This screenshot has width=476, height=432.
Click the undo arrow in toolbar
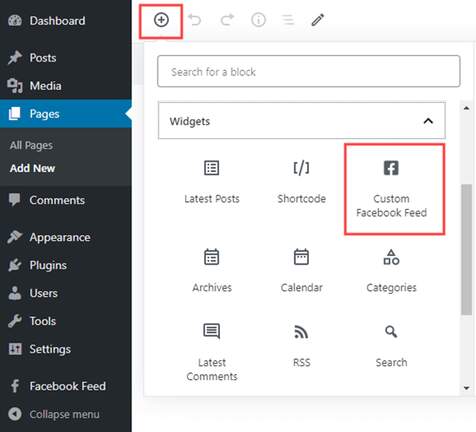coord(194,20)
